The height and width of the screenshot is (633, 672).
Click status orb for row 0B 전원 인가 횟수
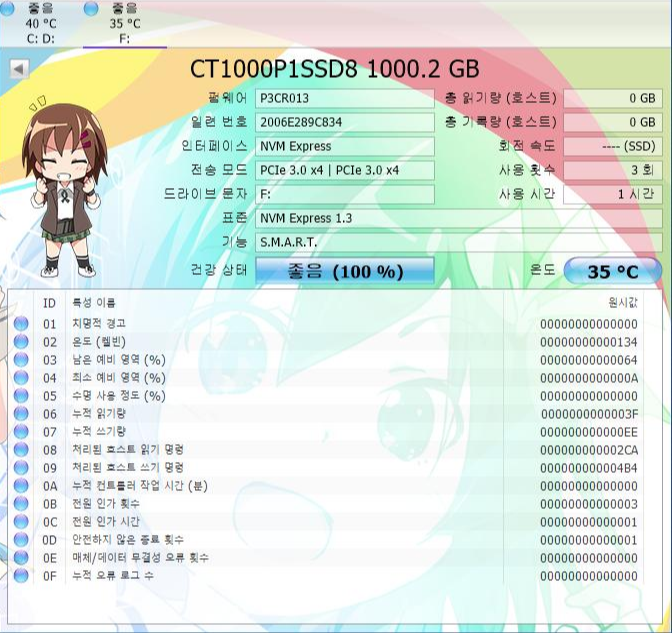[x=21, y=504]
